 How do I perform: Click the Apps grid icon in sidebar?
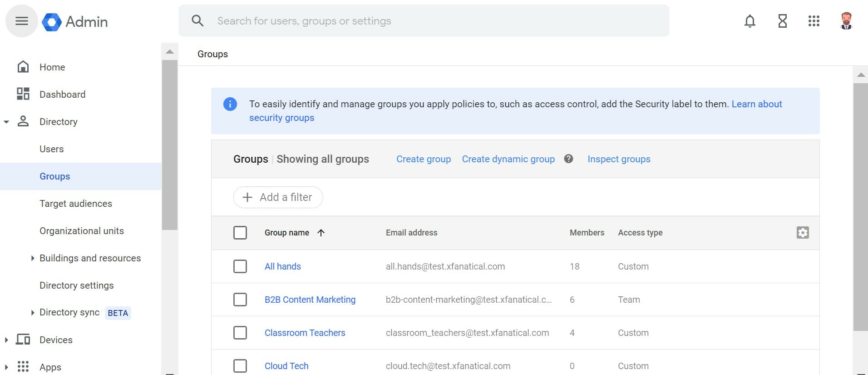[23, 366]
